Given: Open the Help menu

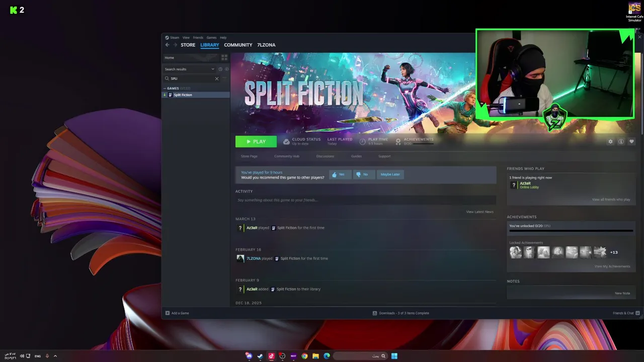Looking at the screenshot, I should (223, 38).
